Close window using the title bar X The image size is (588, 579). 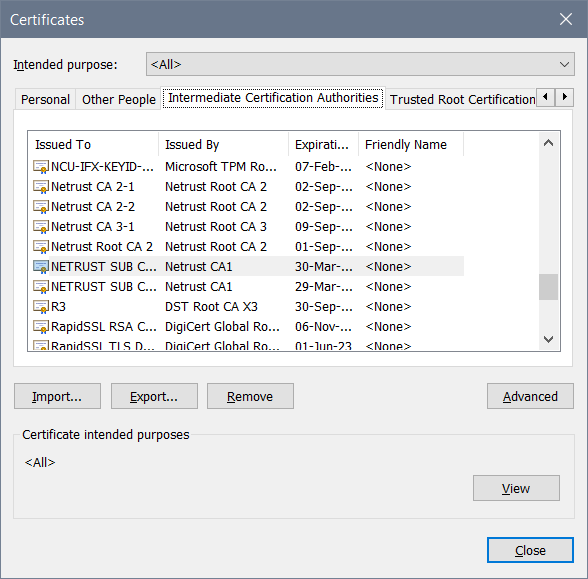(x=566, y=19)
